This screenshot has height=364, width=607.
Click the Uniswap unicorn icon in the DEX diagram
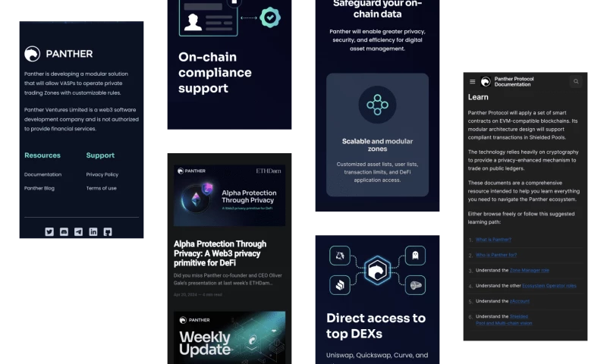click(x=340, y=256)
